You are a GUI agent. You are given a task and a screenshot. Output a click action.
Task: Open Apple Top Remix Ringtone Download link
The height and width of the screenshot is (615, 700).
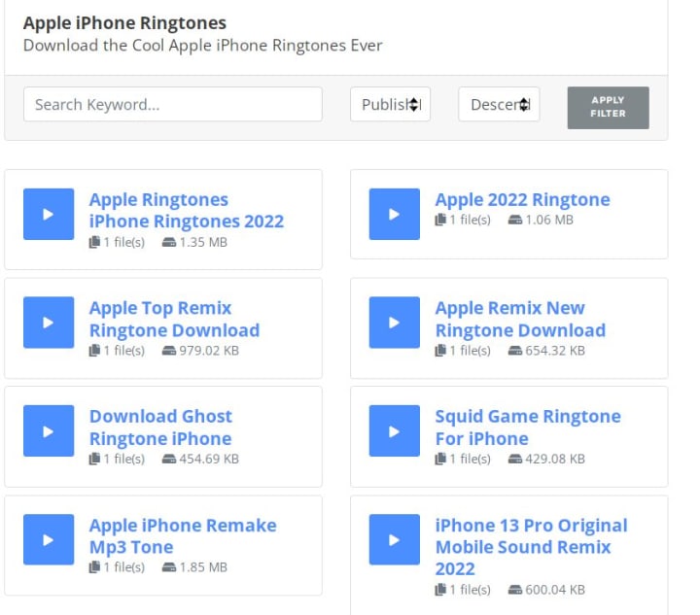coord(175,319)
